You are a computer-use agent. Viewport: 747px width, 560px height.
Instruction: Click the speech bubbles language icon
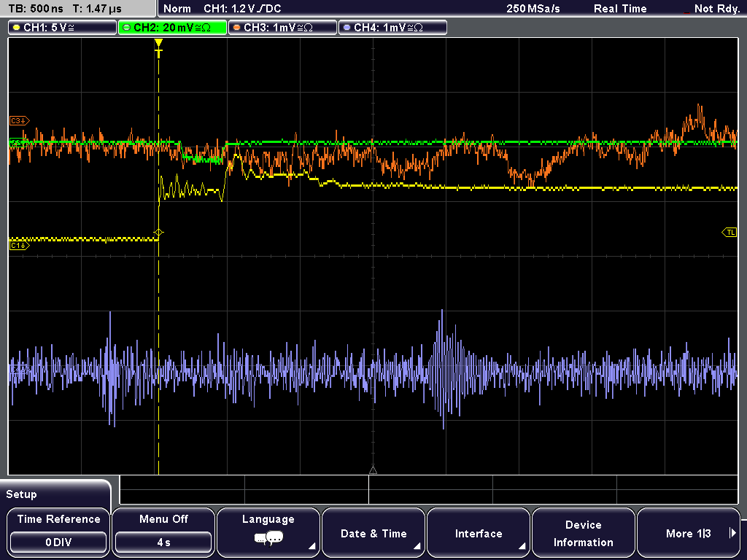click(268, 539)
